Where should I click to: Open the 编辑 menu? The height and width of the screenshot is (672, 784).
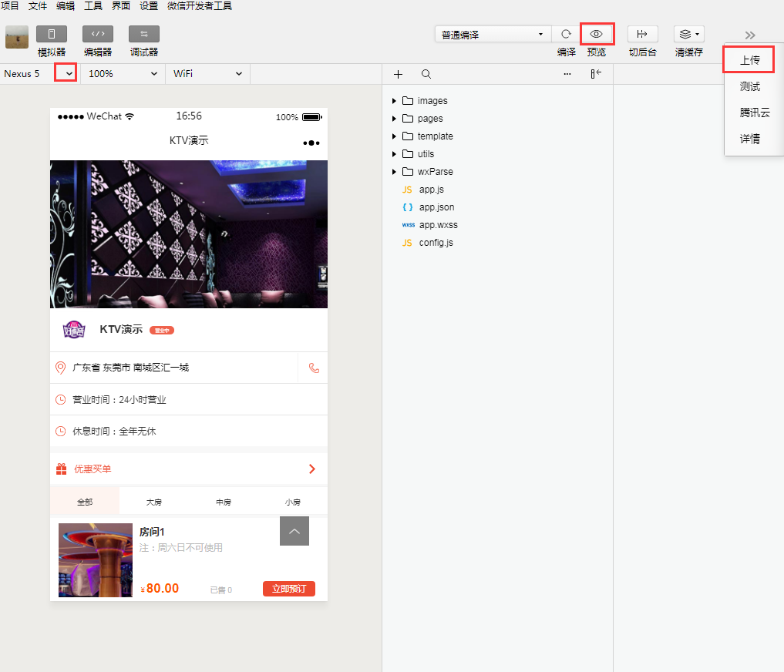66,6
